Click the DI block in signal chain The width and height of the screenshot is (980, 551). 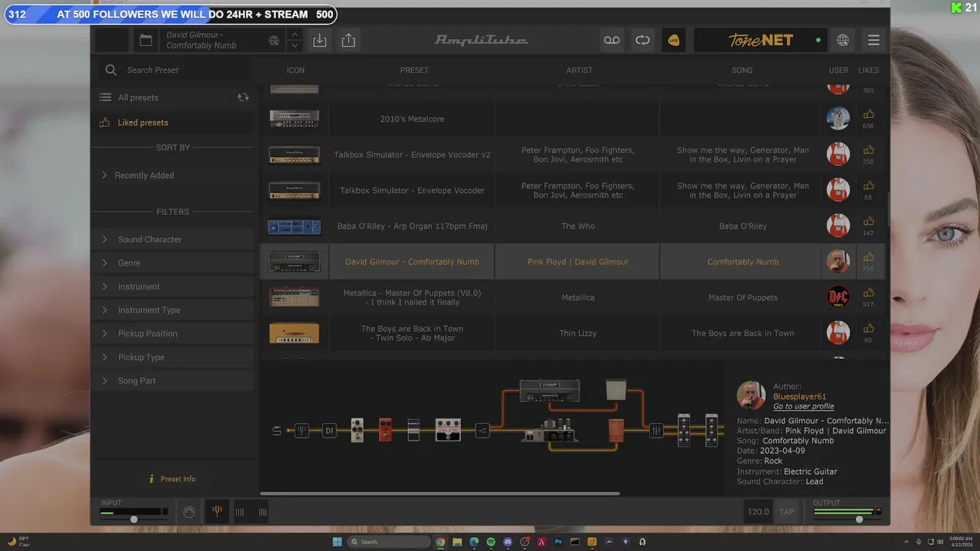click(x=329, y=431)
